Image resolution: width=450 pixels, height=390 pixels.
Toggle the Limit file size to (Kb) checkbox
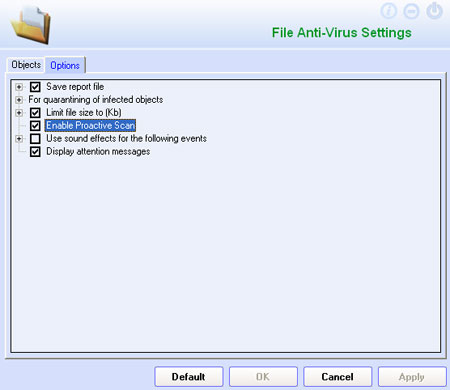coord(35,113)
